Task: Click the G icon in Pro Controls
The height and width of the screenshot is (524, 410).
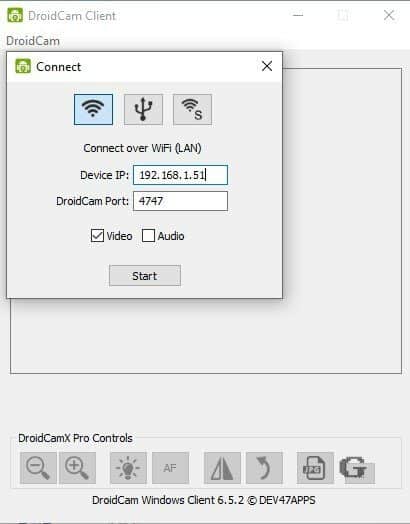Action: click(x=357, y=469)
